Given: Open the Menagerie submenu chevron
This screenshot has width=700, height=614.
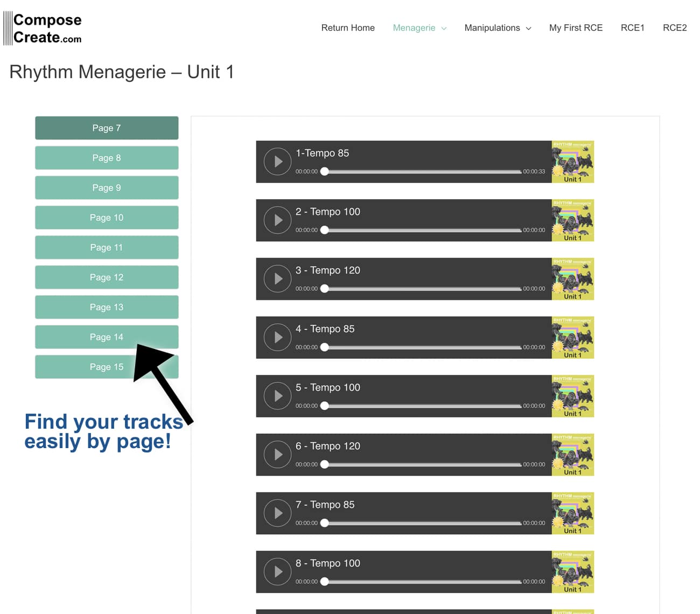Looking at the screenshot, I should (x=444, y=28).
